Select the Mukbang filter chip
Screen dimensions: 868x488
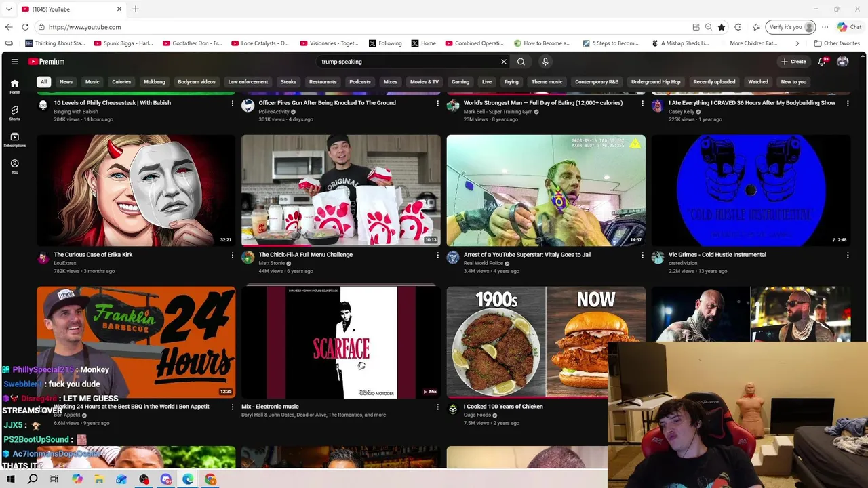pos(154,82)
